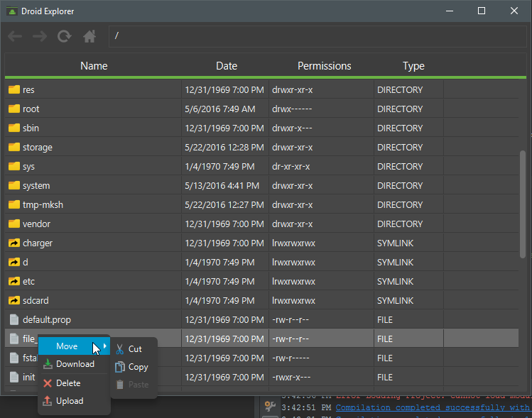532x418 pixels.
Task: Choose Cut in the Move submenu
Action: click(x=134, y=349)
